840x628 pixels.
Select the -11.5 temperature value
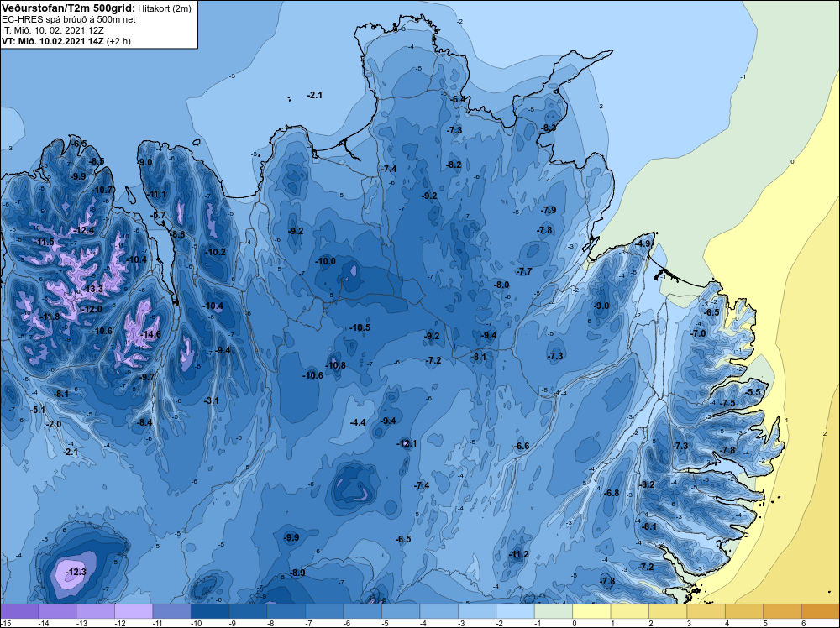tap(44, 243)
